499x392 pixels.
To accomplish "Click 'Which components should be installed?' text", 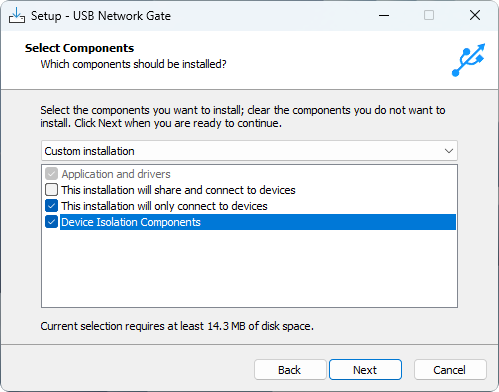I will [x=133, y=64].
